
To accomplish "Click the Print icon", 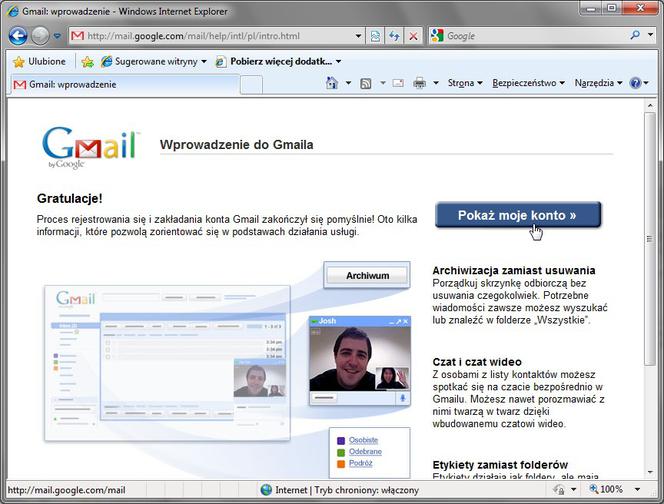I will click(x=419, y=83).
